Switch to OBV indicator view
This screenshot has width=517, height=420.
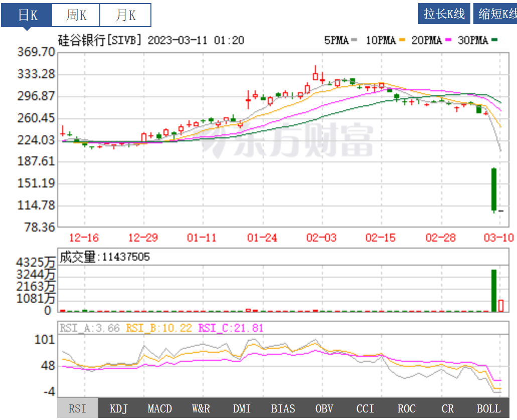pyautogui.click(x=324, y=409)
